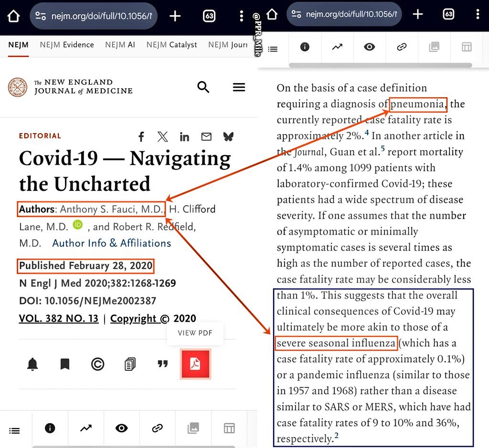
Task: Switch to the NEJM AI tab
Action: [x=120, y=45]
